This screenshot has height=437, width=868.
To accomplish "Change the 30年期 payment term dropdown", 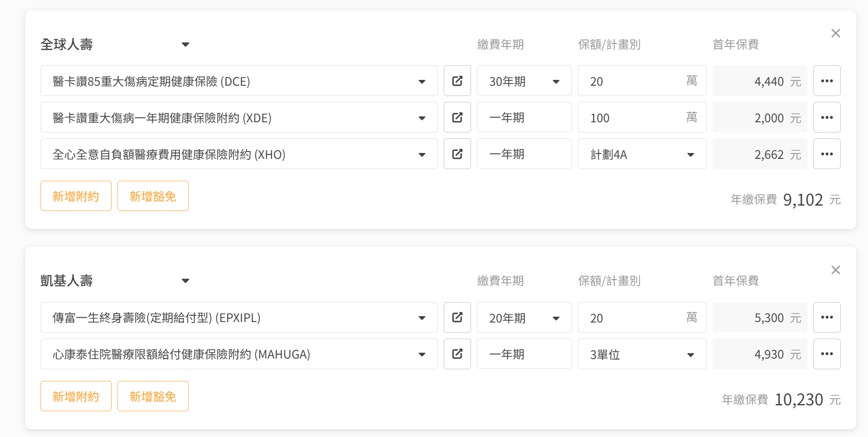I will click(524, 81).
